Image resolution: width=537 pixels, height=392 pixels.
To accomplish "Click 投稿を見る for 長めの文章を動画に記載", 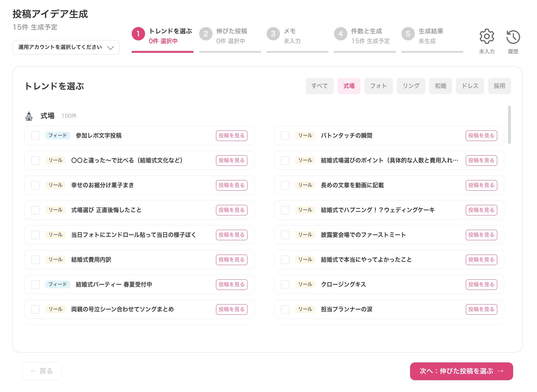I will pyautogui.click(x=481, y=185).
